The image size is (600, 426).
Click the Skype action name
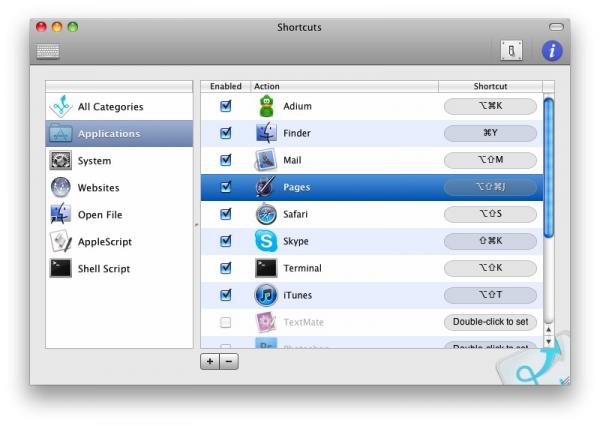click(296, 241)
